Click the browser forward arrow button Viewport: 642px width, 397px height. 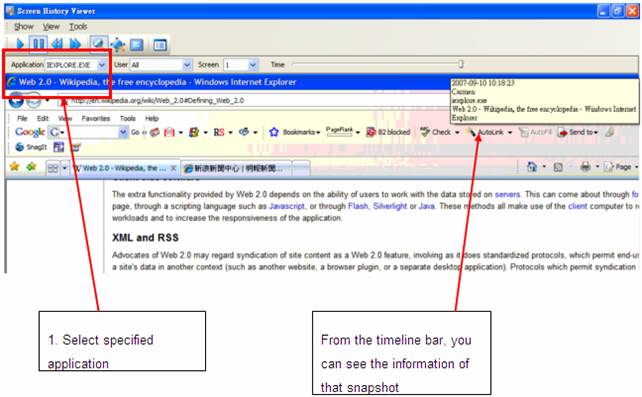pyautogui.click(x=34, y=100)
